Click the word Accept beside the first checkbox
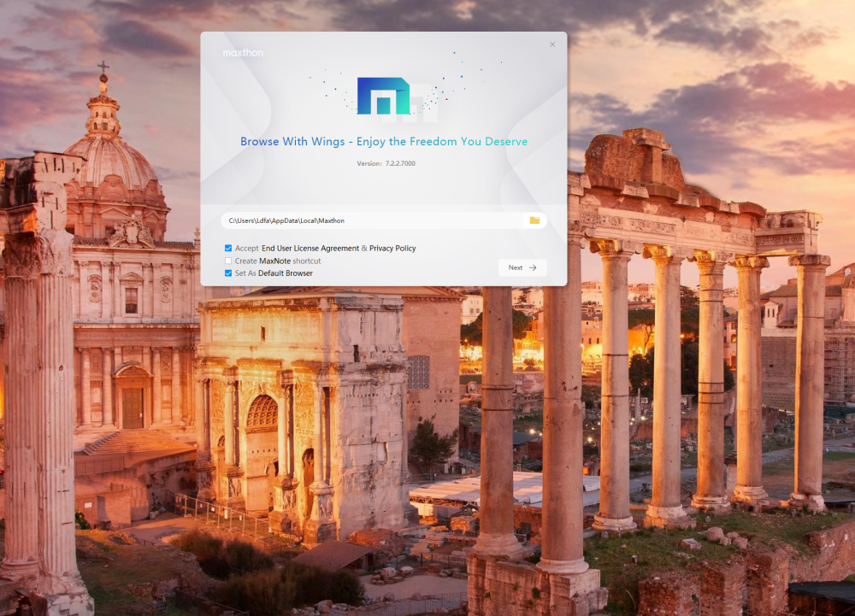 (246, 249)
